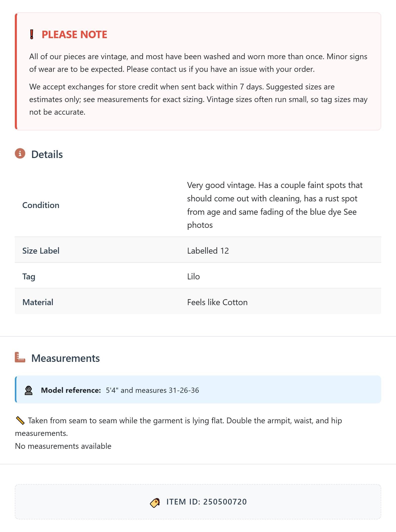Click the yellow straight ruler emoji
The height and width of the screenshot is (532, 396).
[x=20, y=421]
